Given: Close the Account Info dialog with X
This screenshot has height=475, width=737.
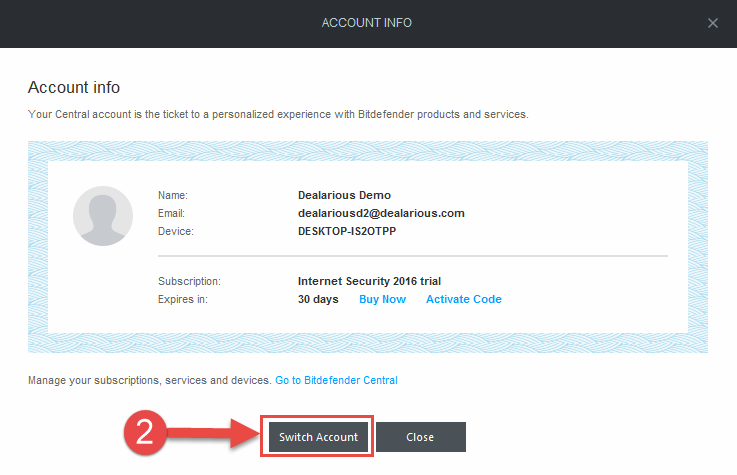Looking at the screenshot, I should tap(713, 23).
